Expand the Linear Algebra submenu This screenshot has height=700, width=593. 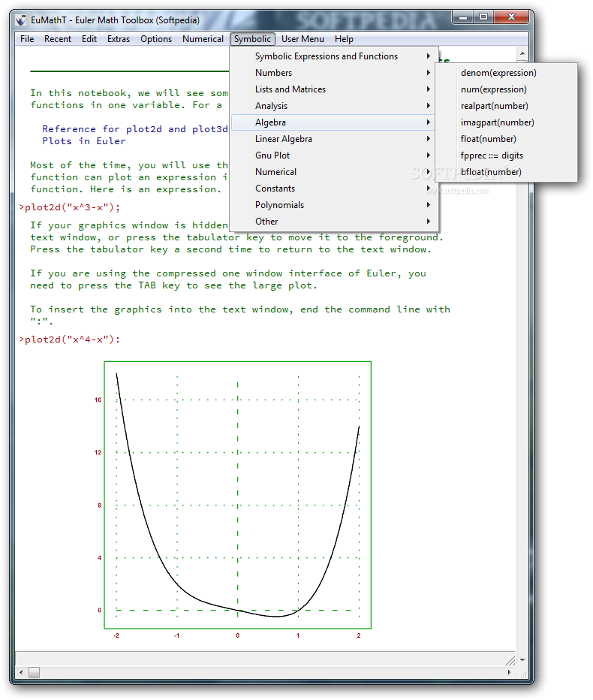(x=334, y=139)
